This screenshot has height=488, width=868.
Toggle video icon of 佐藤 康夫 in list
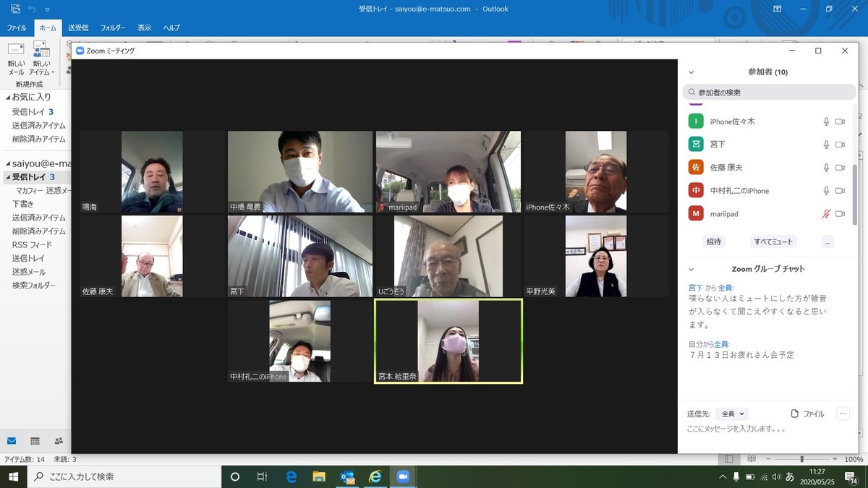pyautogui.click(x=840, y=168)
